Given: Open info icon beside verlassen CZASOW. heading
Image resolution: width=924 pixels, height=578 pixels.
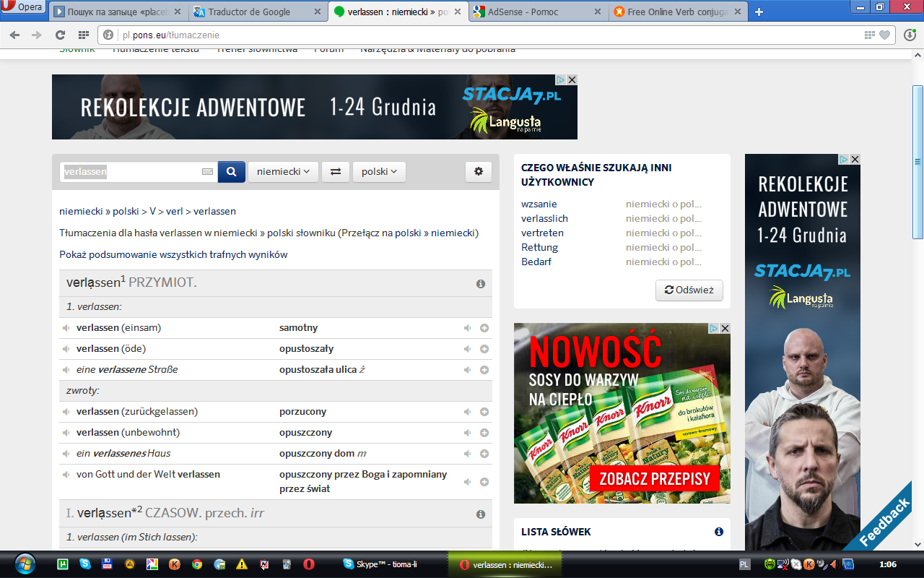Looking at the screenshot, I should click(x=481, y=514).
